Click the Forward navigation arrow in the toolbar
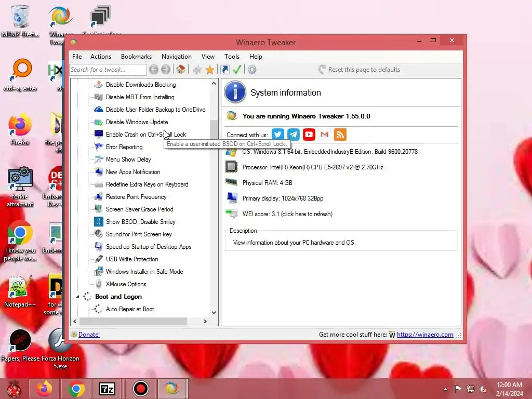Viewport: 532px width, 399px height. coord(166,70)
